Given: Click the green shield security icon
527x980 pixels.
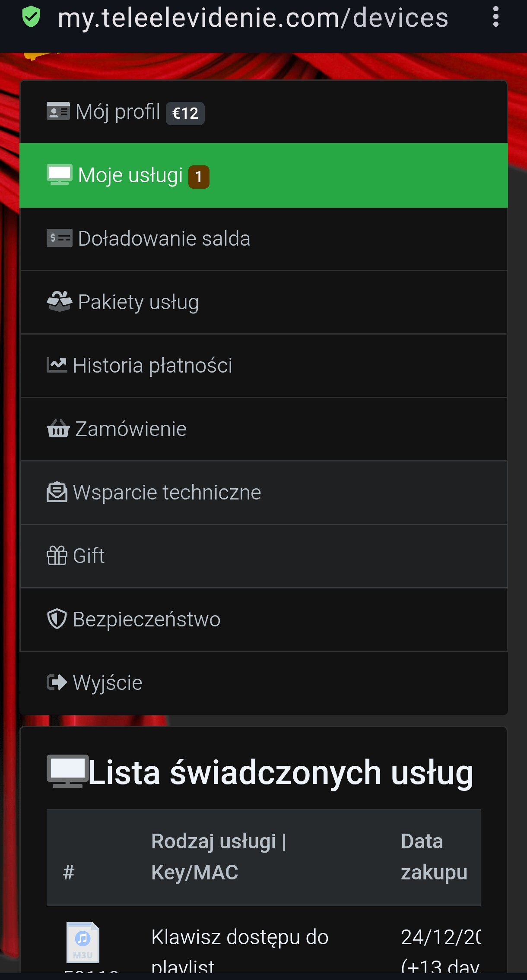Looking at the screenshot, I should click(31, 18).
